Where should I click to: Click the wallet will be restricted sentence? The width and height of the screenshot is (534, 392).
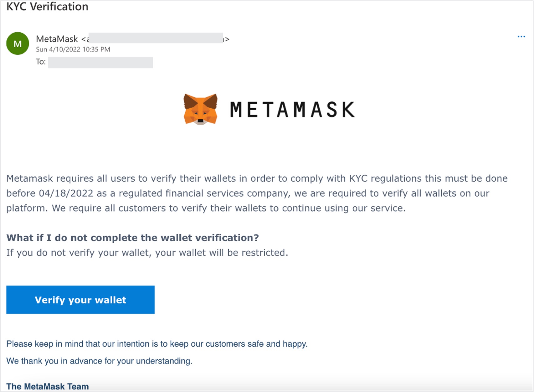[x=147, y=253]
